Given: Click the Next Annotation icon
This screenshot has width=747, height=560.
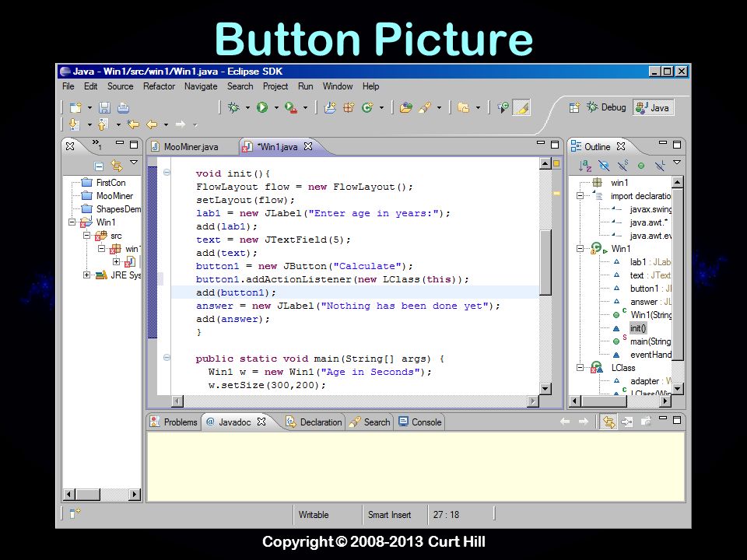Looking at the screenshot, I should [75, 124].
